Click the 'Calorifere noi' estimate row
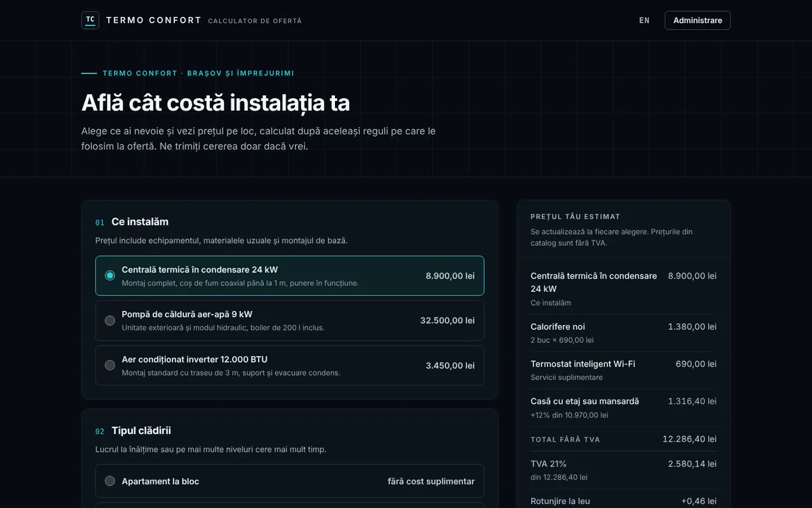Image resolution: width=812 pixels, height=508 pixels. click(x=623, y=333)
